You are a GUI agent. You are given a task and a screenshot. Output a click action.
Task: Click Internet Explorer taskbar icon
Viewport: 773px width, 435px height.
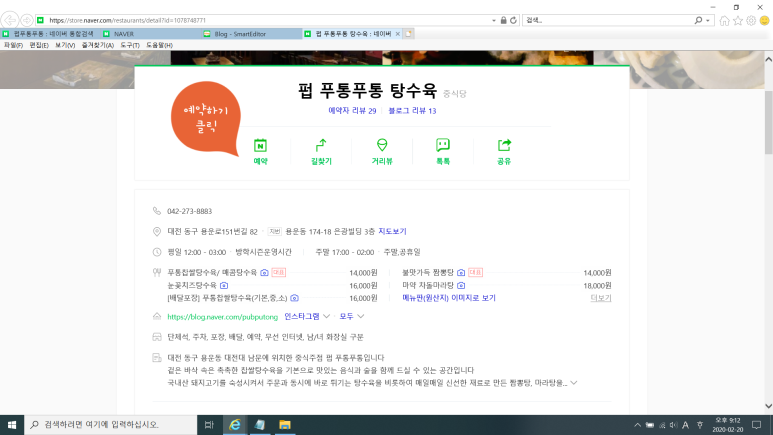pyautogui.click(x=235, y=425)
